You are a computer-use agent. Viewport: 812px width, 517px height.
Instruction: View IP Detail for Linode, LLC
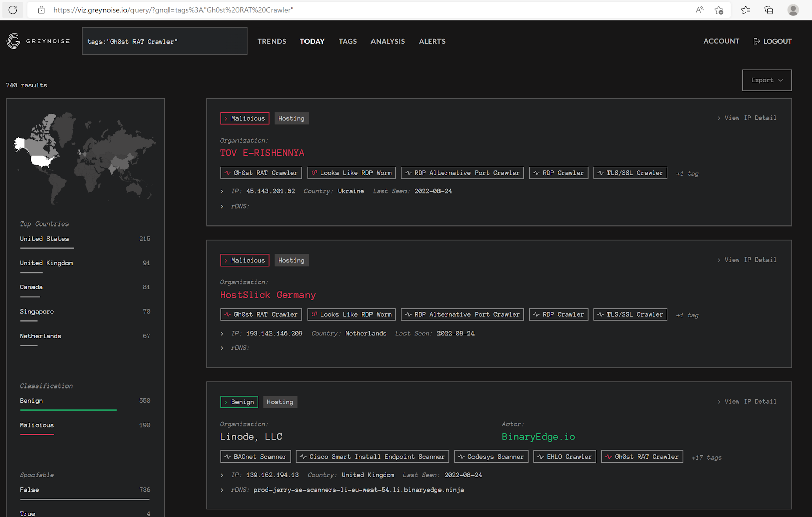[747, 401]
